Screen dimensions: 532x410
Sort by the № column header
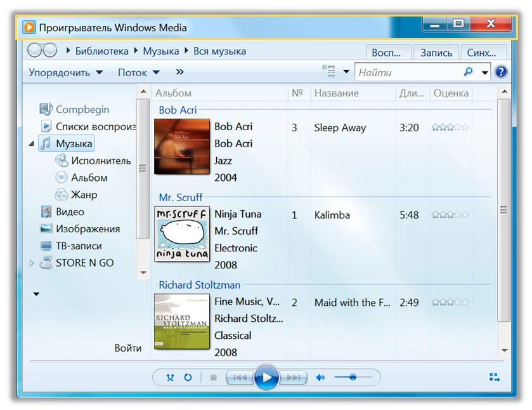point(299,93)
